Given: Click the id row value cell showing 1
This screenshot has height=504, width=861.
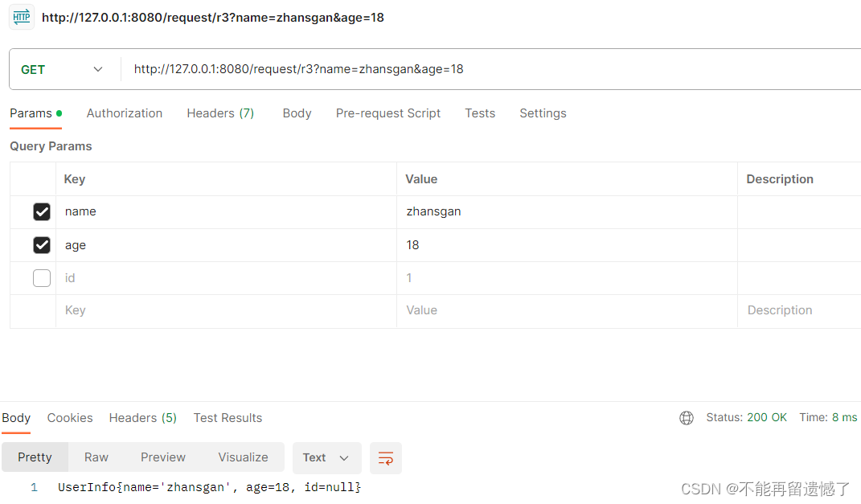Looking at the screenshot, I should [567, 278].
